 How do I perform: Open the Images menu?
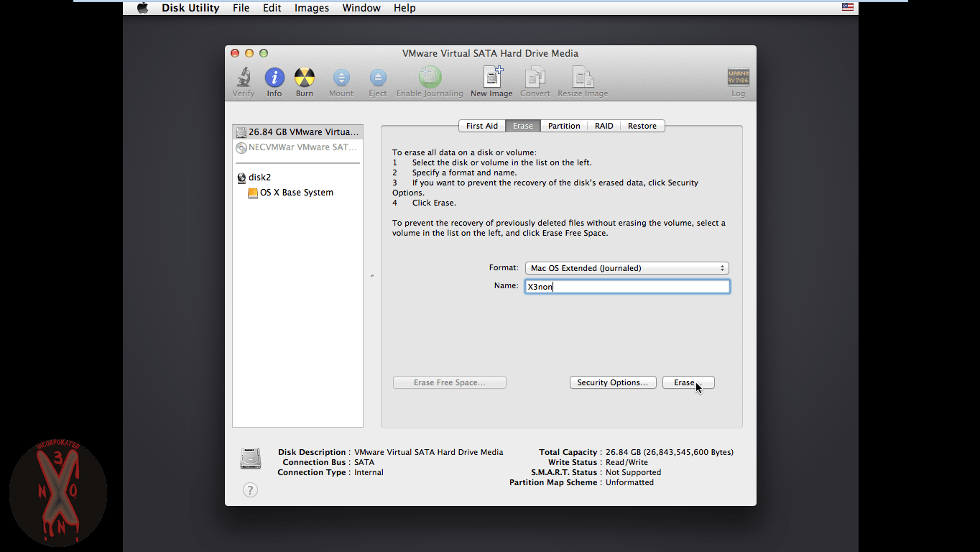pyautogui.click(x=312, y=8)
